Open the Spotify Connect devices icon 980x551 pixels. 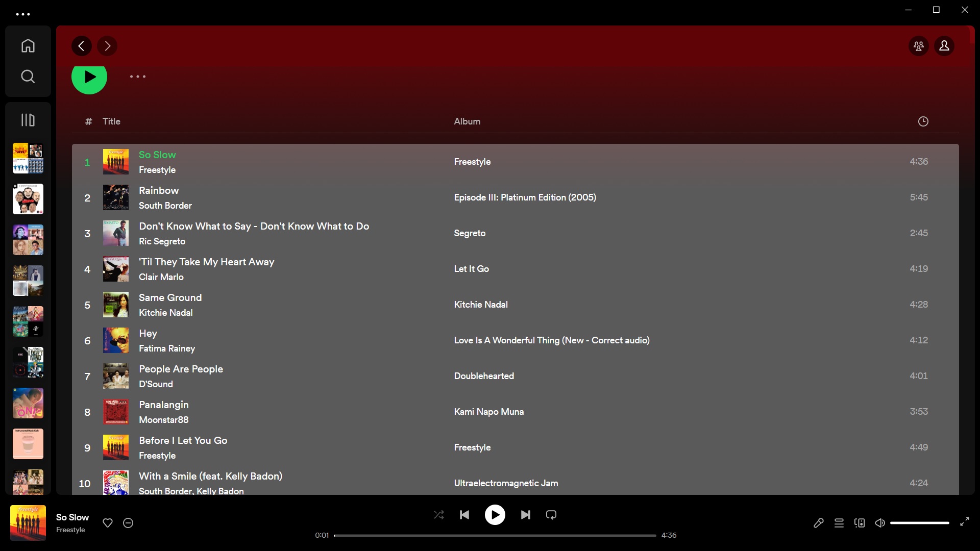pos(860,523)
